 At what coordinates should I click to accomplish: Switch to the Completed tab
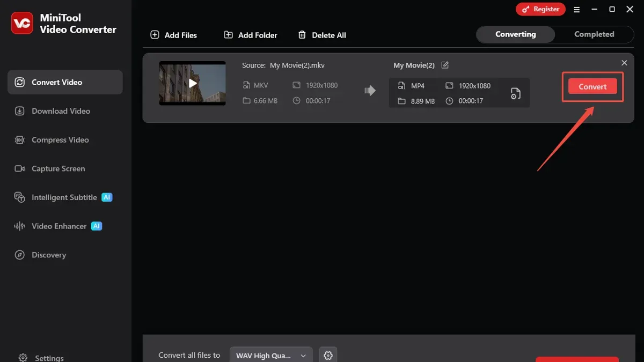(594, 34)
